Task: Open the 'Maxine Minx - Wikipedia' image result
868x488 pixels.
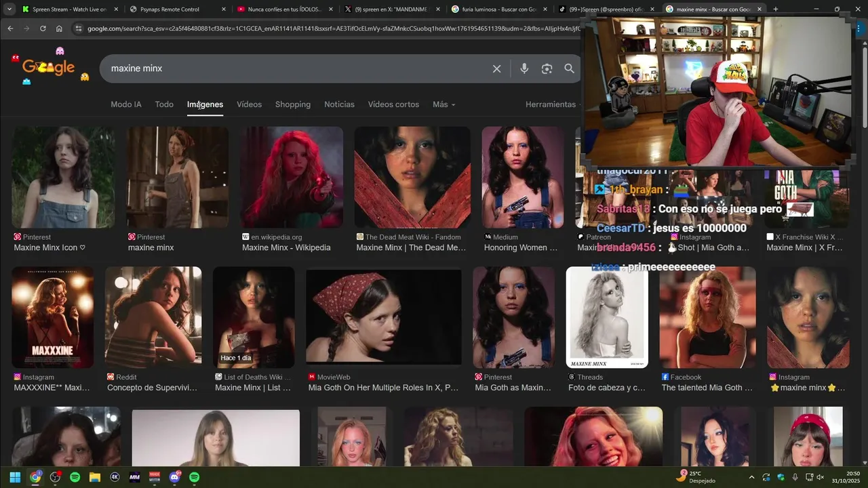Action: (x=292, y=178)
